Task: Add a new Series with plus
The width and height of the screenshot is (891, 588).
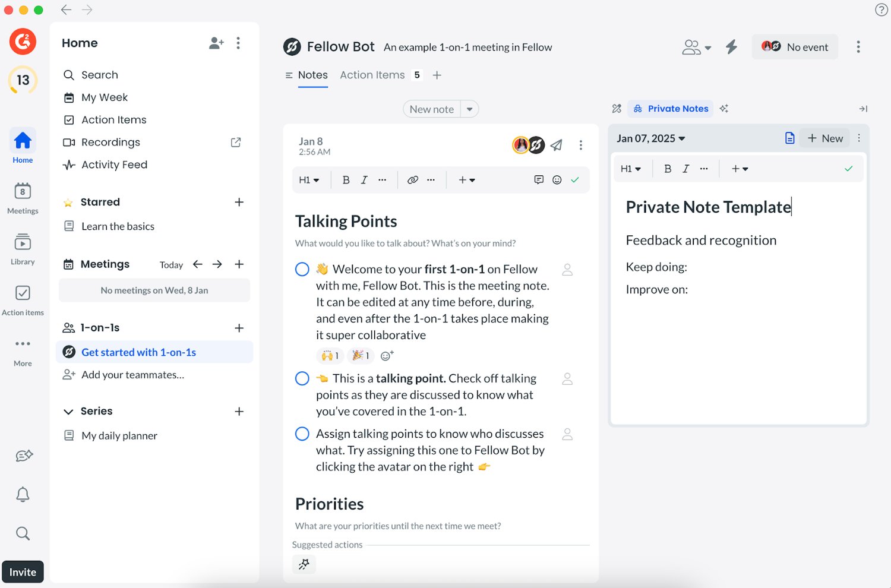Action: click(239, 412)
